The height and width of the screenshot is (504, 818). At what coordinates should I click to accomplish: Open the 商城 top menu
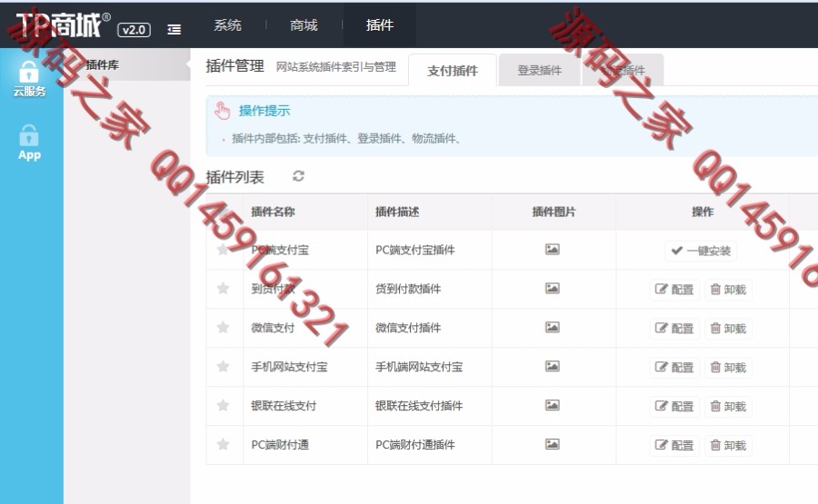304,25
